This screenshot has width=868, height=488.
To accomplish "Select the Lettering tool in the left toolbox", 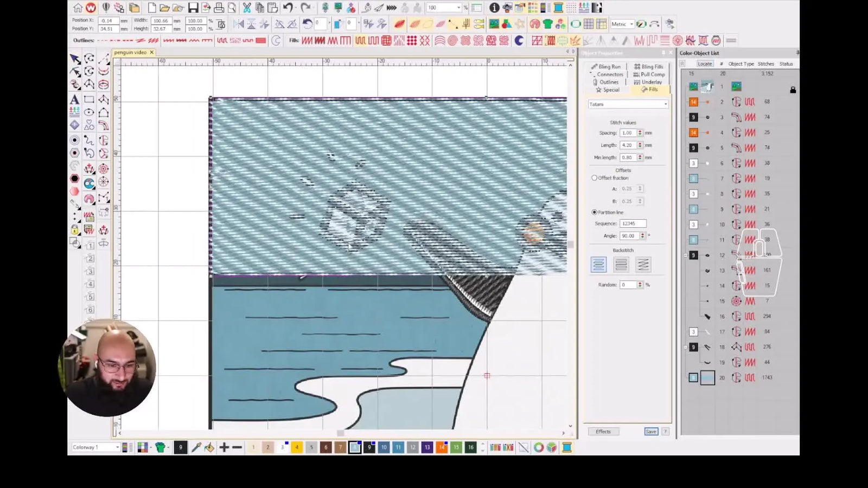I will tap(74, 100).
